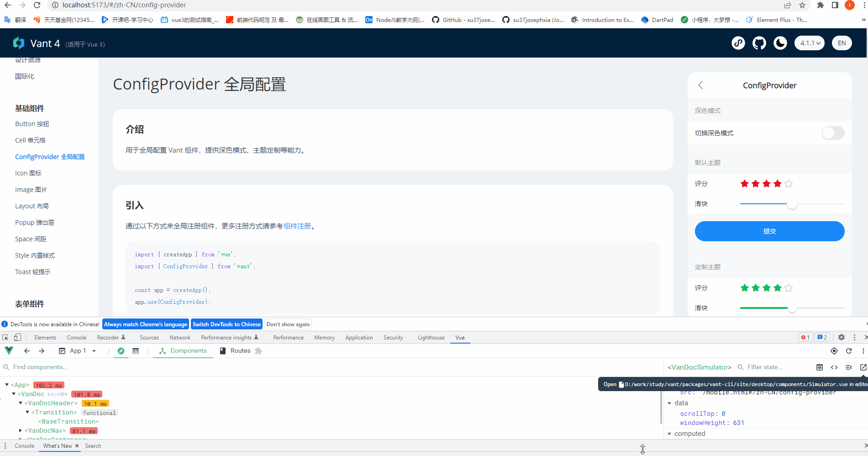Image resolution: width=868 pixels, height=456 pixels.
Task: Set custom theme rating to five stars
Action: [x=789, y=288]
